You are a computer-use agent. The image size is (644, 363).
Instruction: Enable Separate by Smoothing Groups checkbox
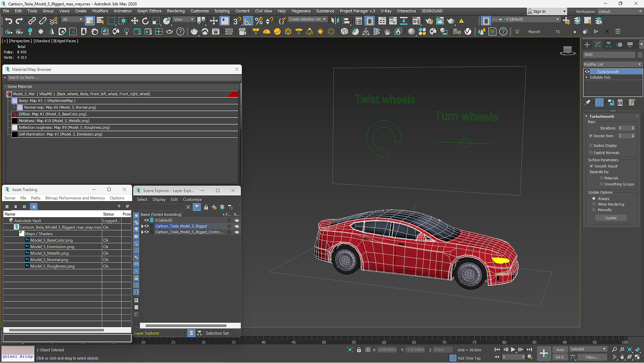point(602,184)
